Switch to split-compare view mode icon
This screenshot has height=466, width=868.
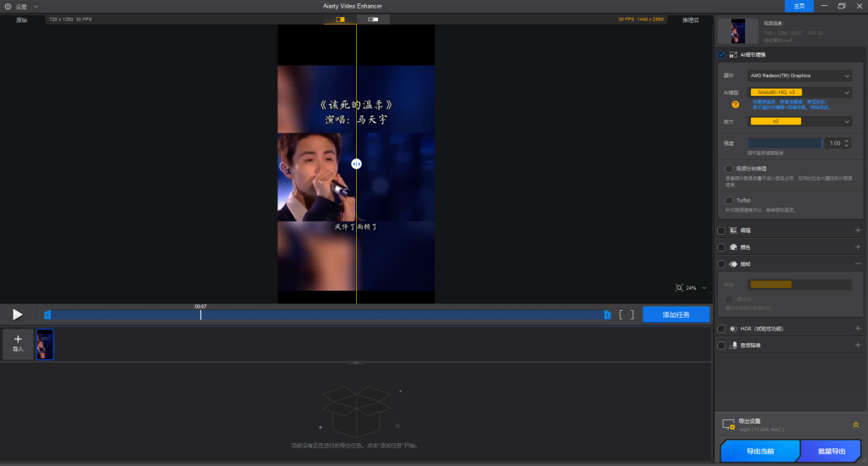(x=340, y=19)
